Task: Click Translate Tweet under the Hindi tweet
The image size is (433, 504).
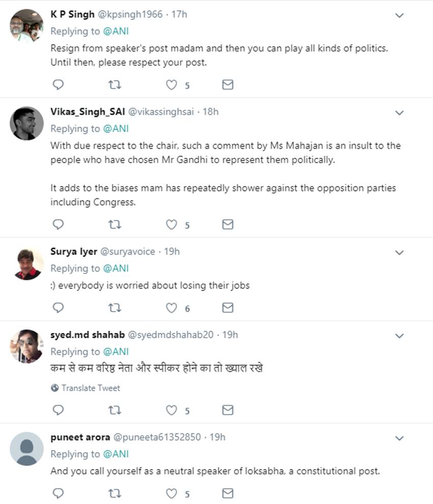Action: click(x=90, y=388)
